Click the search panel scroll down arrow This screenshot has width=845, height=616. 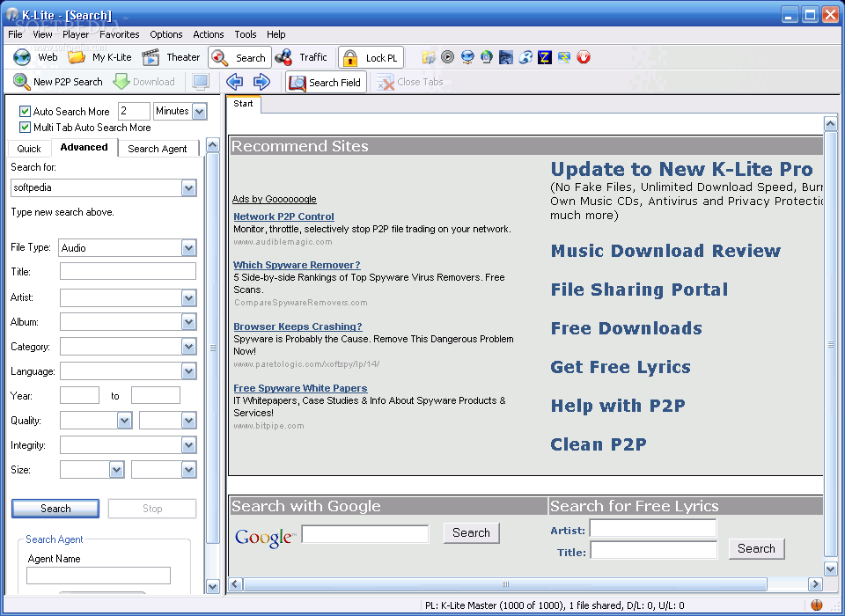pos(213,586)
